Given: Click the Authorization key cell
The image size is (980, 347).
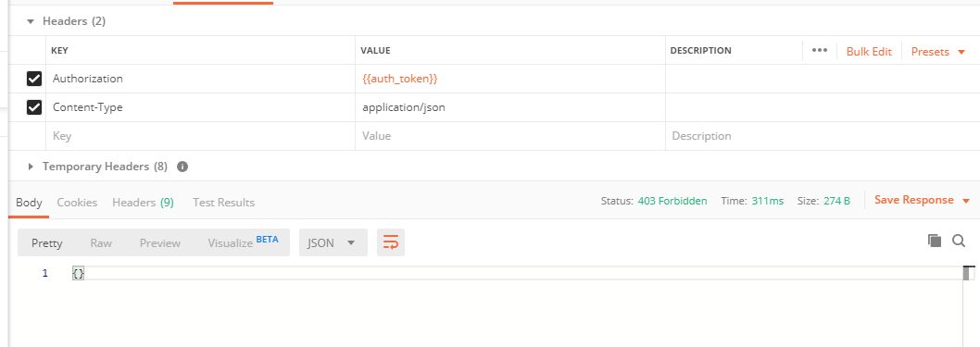Looking at the screenshot, I should click(201, 79).
